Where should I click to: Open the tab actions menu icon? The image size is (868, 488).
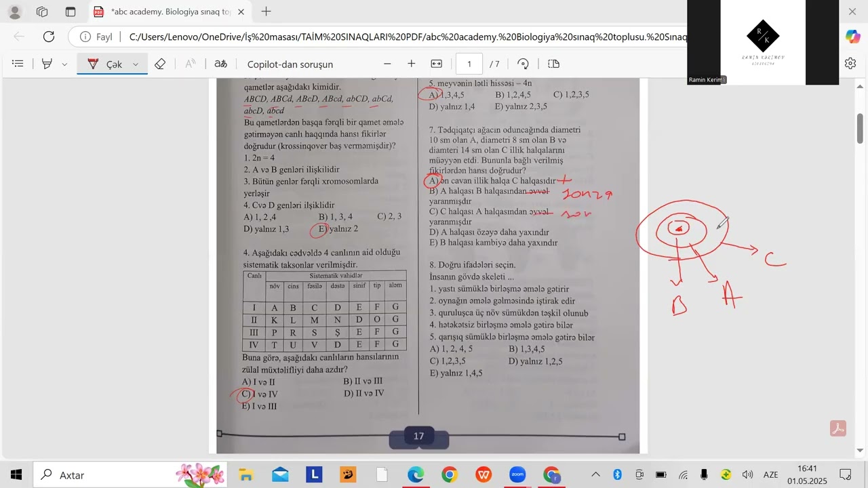click(x=71, y=12)
